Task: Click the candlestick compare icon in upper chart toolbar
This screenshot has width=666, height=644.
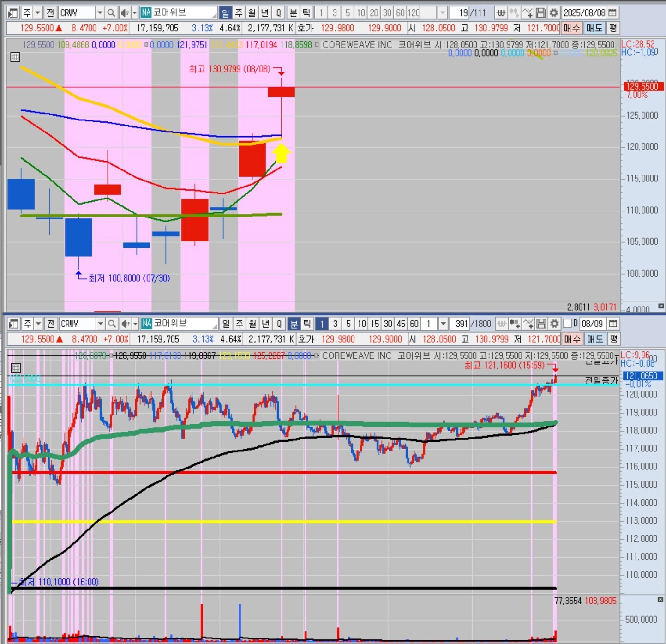Action: tap(514, 12)
